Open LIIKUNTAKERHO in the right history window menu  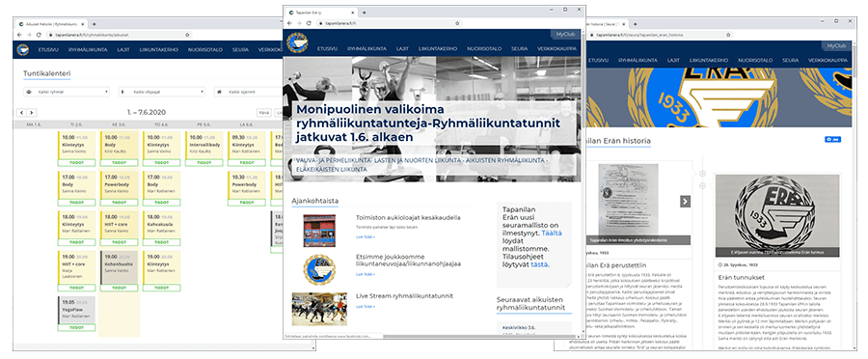[x=709, y=60]
